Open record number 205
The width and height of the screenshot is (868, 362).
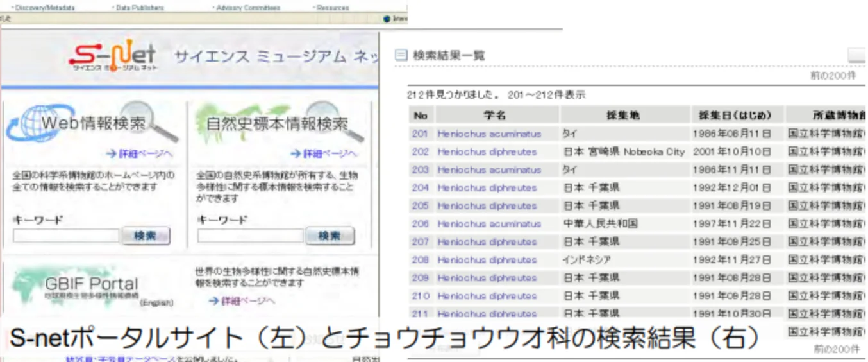tap(420, 206)
